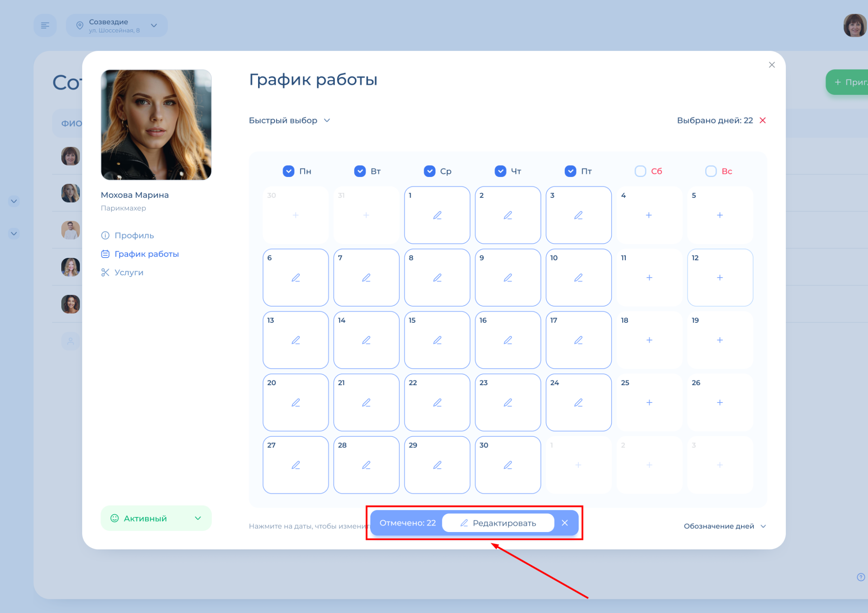Click 'Выбрано дней: 22' counter text
This screenshot has height=613, width=868.
(715, 120)
